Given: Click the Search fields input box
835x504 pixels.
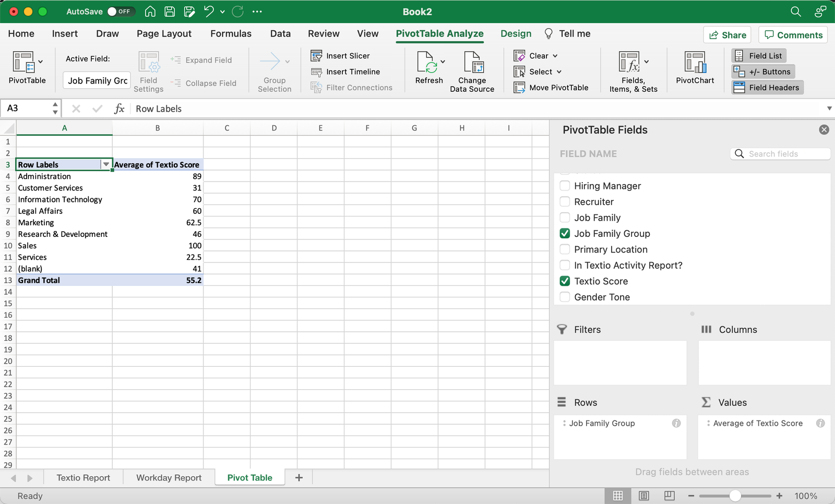Looking at the screenshot, I should (780, 153).
